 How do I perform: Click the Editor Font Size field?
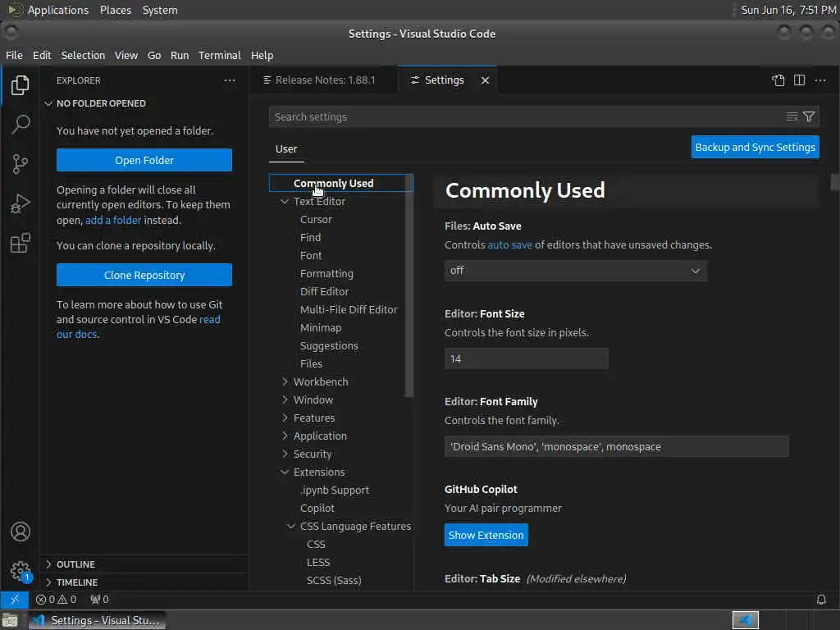click(526, 358)
